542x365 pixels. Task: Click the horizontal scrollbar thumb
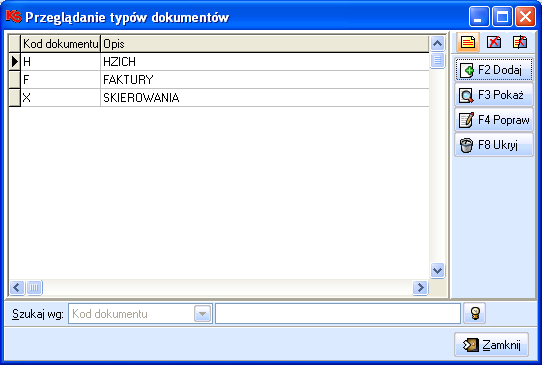click(x=34, y=287)
